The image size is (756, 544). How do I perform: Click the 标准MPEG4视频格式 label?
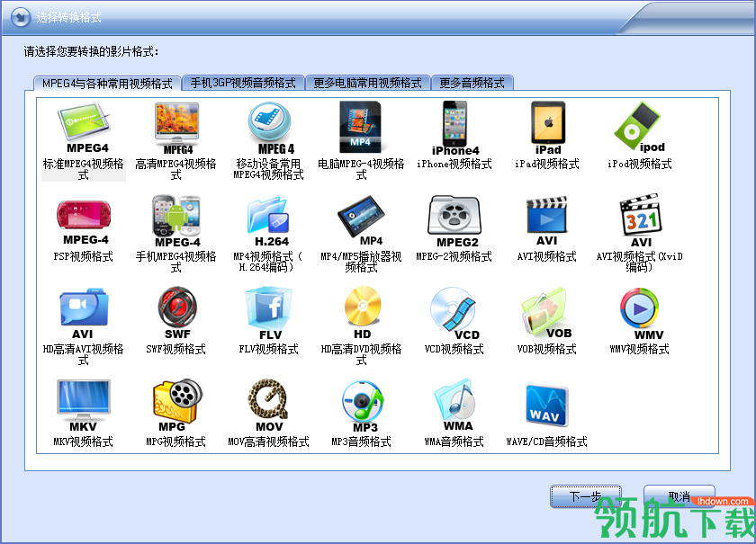(x=84, y=169)
